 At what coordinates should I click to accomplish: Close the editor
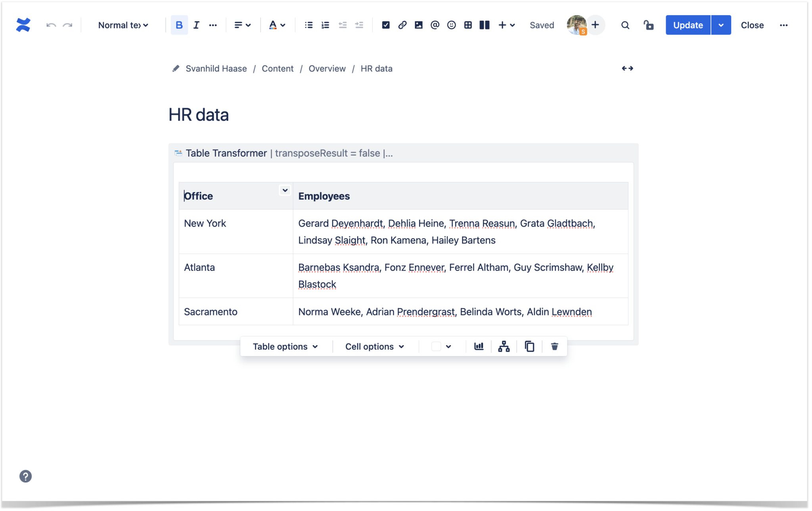(752, 25)
